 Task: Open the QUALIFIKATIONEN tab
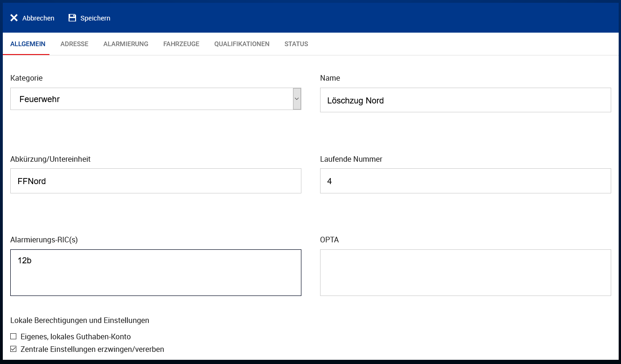242,44
